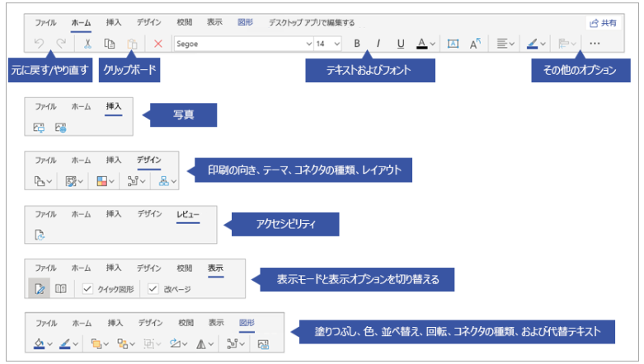
Task: Insert a text box from Home toolbar
Action: pos(453,44)
